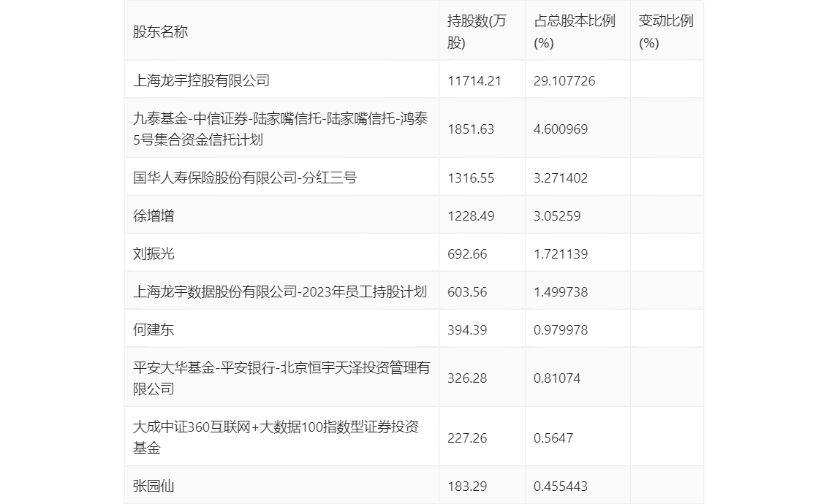This screenshot has width=829, height=504.
Task: Click the 持股数(万股) column header
Action: [477, 31]
